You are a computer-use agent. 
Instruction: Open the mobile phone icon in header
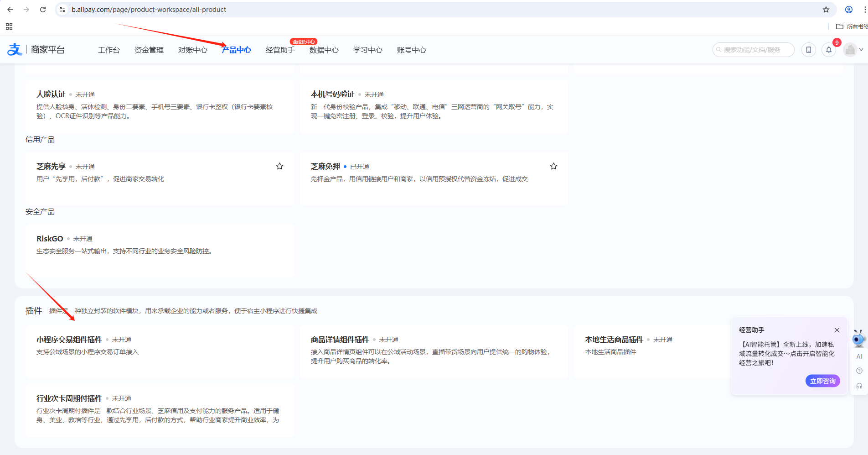(x=809, y=50)
